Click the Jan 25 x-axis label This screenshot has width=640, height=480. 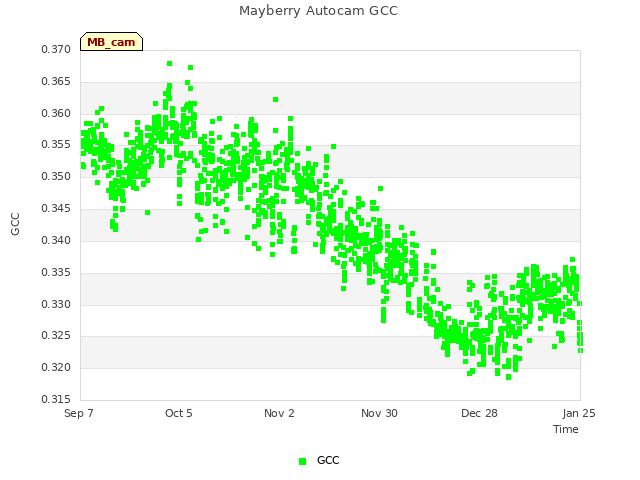point(579,413)
